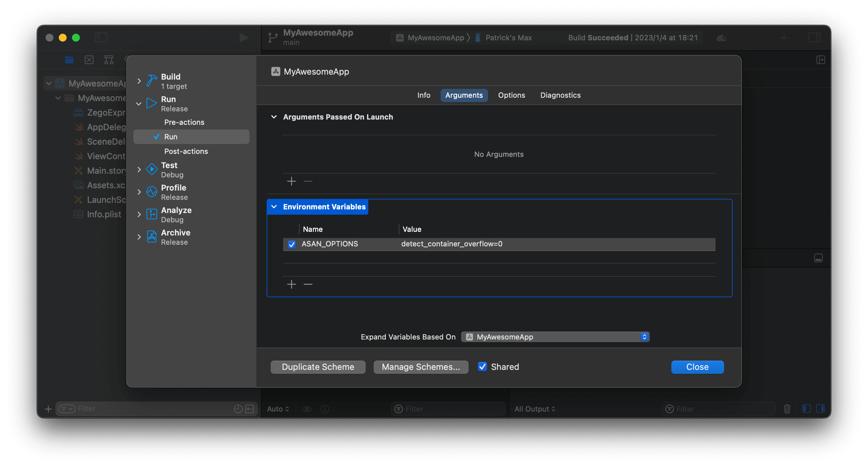
Task: Click the Profile instrument icon
Action: click(x=151, y=192)
